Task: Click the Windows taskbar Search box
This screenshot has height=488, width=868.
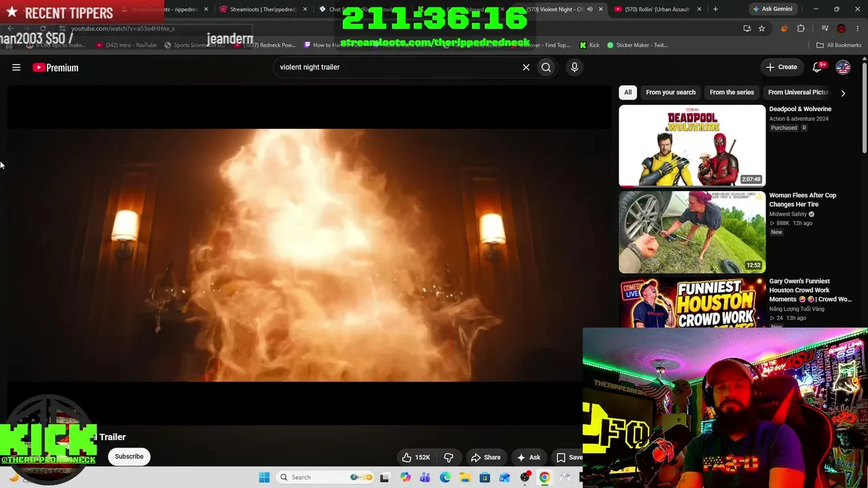Action: [x=325, y=477]
